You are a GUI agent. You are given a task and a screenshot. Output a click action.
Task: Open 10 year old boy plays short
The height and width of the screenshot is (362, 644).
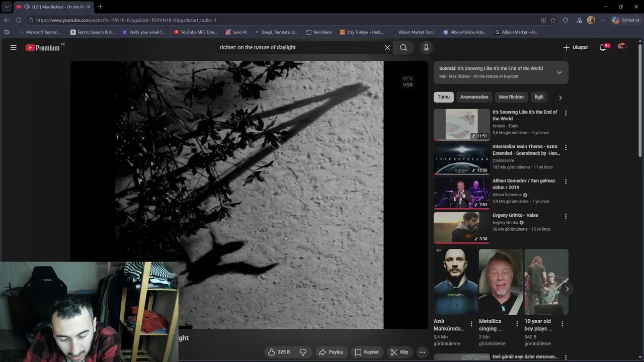(x=546, y=282)
